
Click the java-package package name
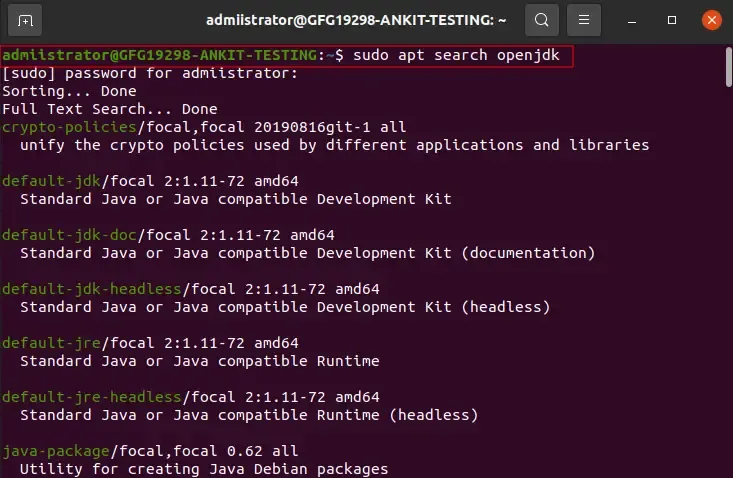(53, 451)
